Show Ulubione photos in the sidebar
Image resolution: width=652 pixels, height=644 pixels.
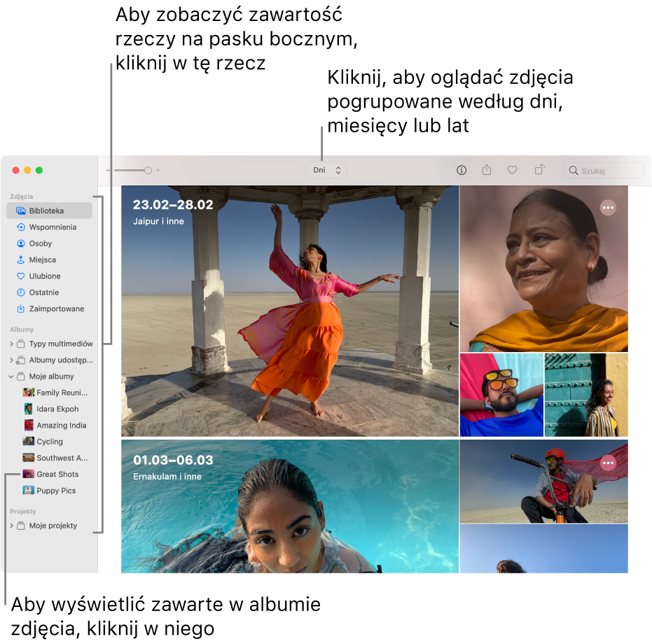(x=44, y=276)
